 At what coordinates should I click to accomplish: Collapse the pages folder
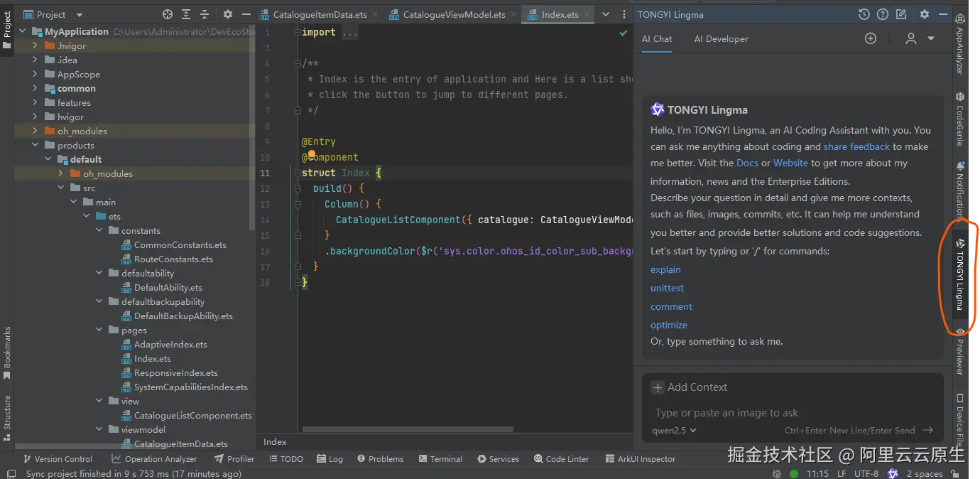[x=99, y=330]
